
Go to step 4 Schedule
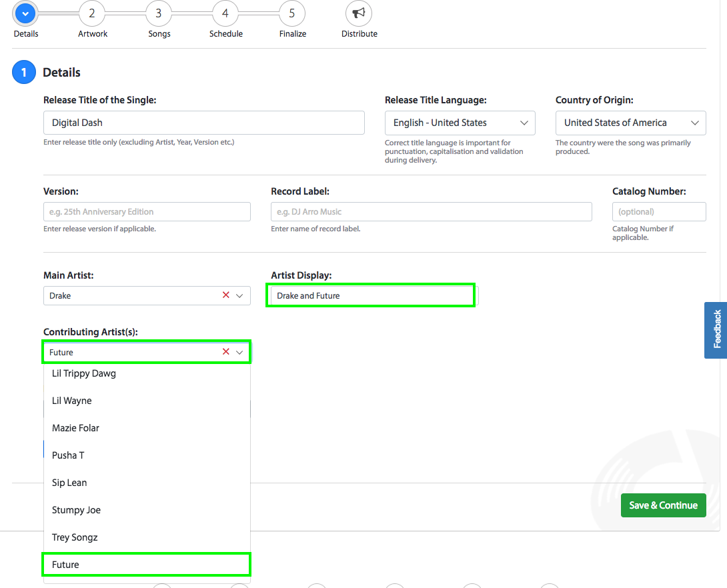[x=225, y=13]
